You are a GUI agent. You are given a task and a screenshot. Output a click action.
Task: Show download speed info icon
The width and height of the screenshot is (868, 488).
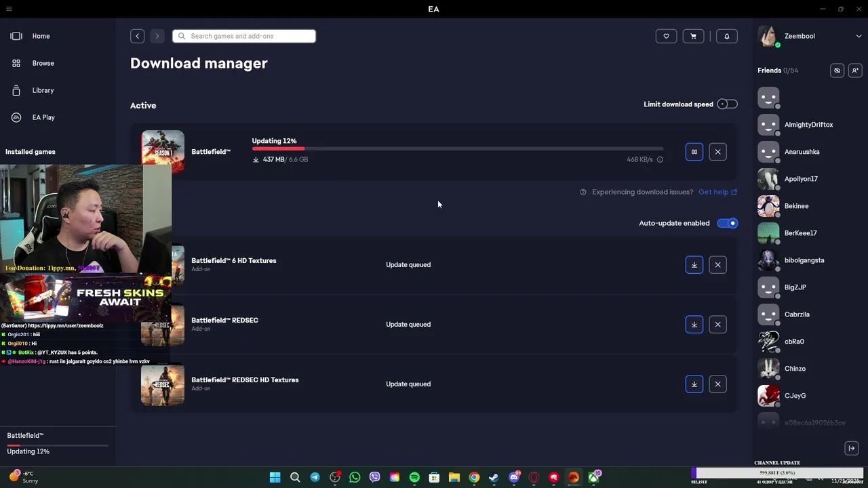[660, 160]
